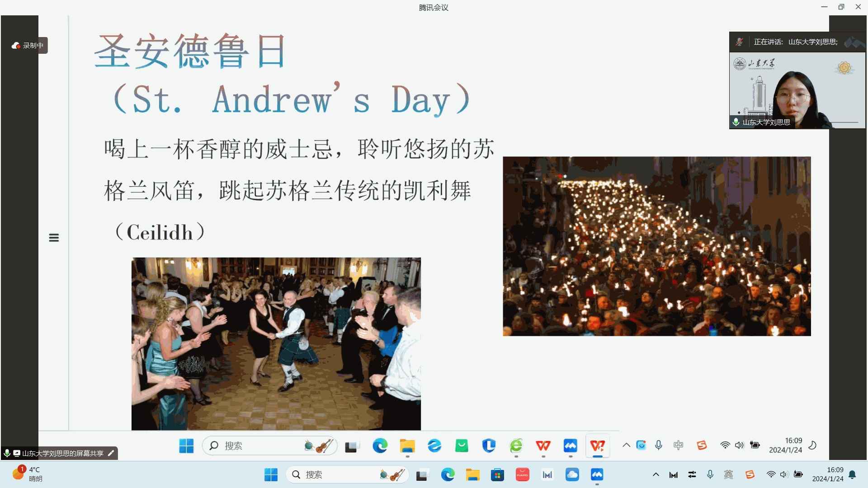Open File Explorer in bottom taskbar

[472, 474]
